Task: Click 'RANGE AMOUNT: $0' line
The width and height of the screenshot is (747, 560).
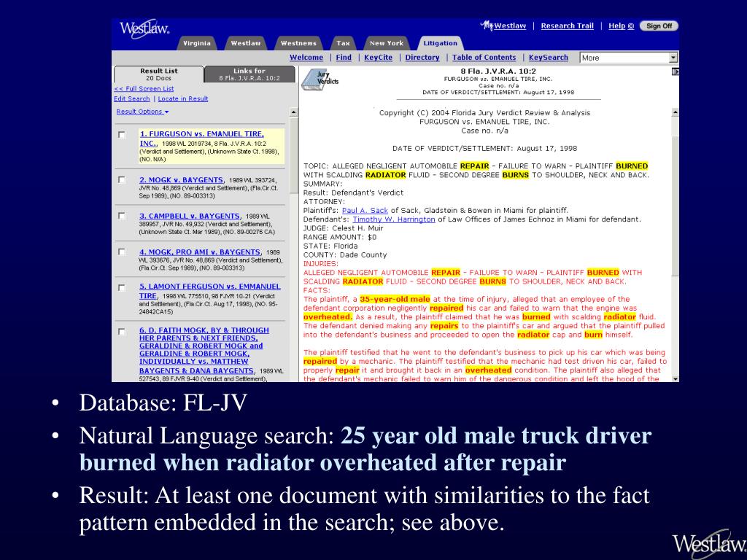Action: point(340,237)
